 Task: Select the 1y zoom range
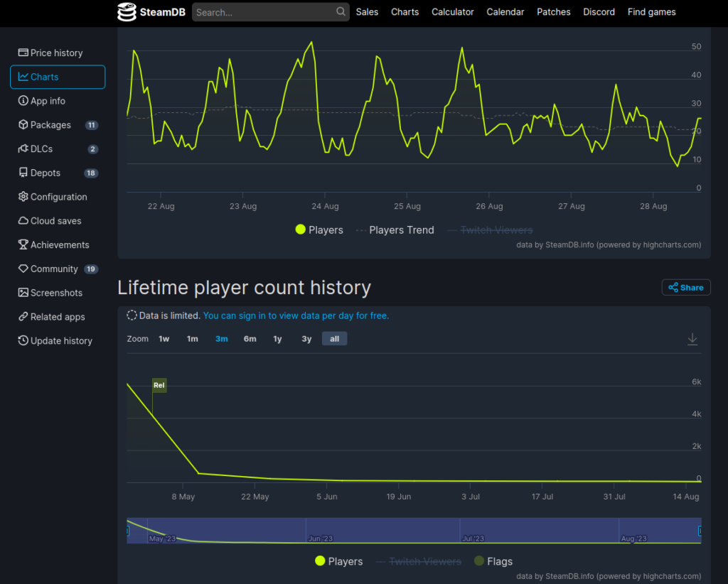(x=277, y=339)
